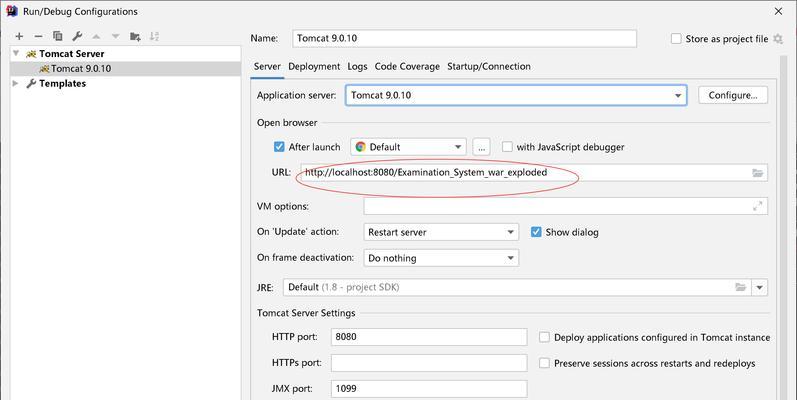797x400 pixels.
Task: Open the Startup/Connection tab
Action: pyautogui.click(x=488, y=67)
